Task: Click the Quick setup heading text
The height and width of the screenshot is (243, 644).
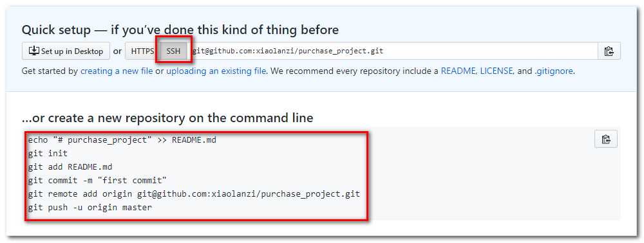Action: click(x=180, y=30)
